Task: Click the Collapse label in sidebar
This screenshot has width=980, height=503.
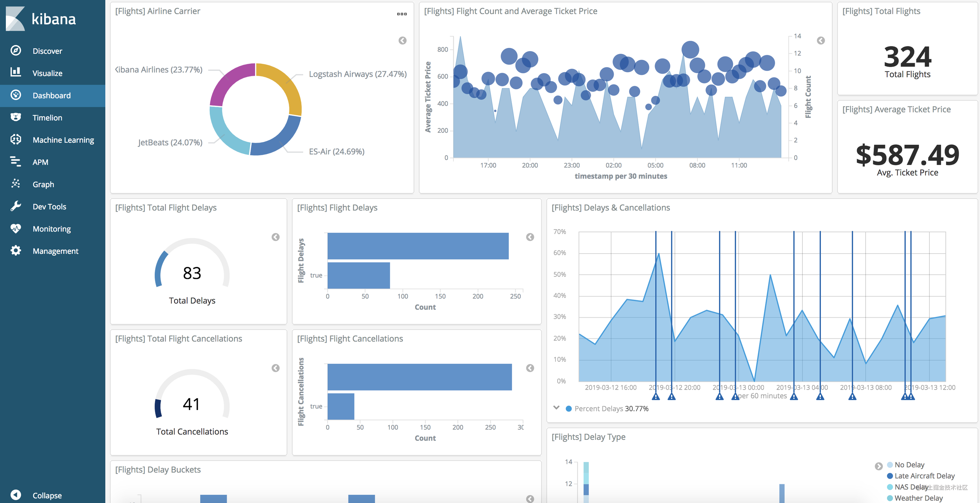Action: [47, 496]
